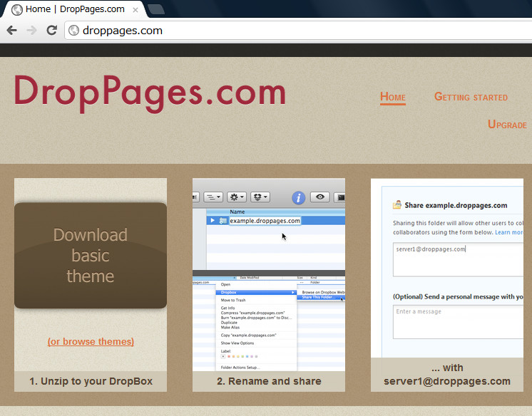This screenshot has height=416, width=532.
Task: Expand the example.droppages.com folder triangle
Action: (x=213, y=220)
